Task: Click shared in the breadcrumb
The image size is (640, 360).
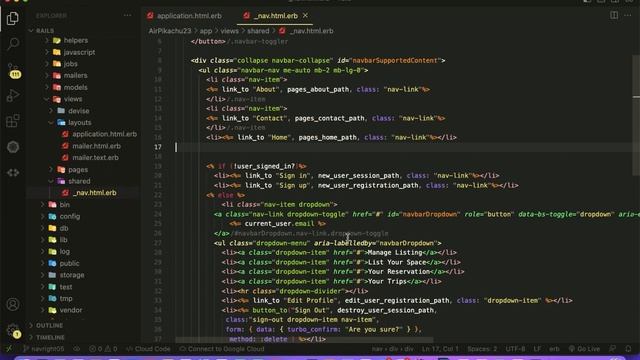Action: click(x=258, y=31)
